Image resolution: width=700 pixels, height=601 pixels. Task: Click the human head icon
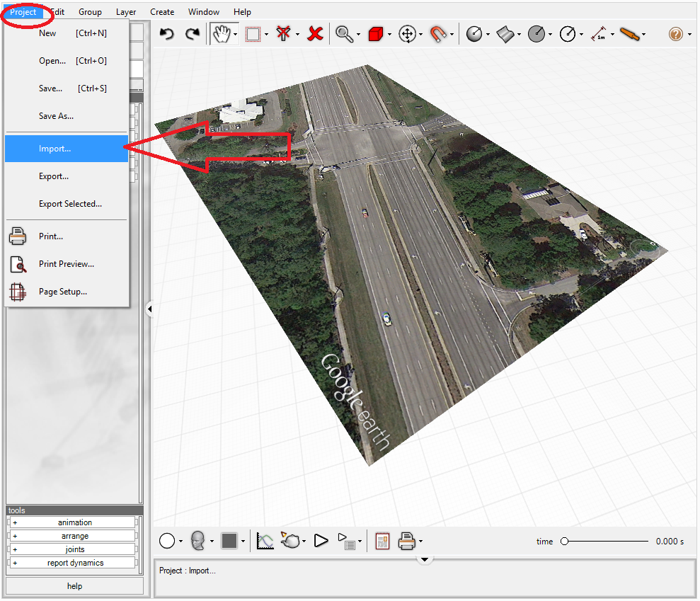point(197,541)
